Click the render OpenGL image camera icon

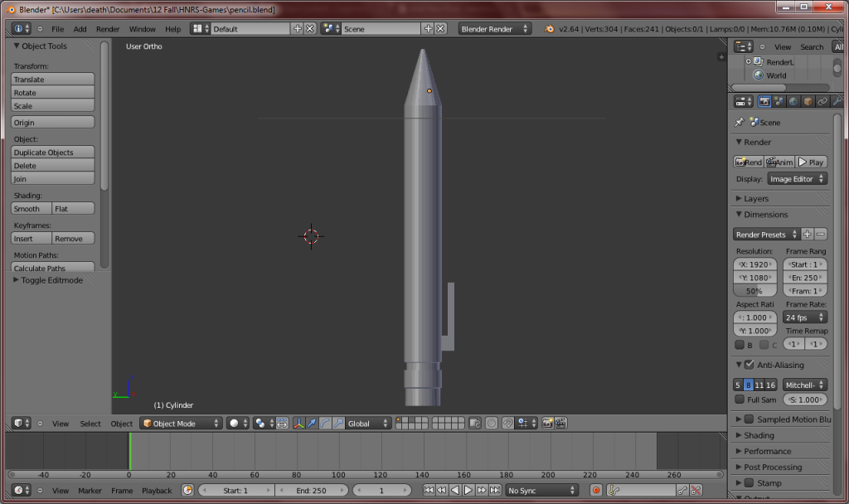tap(548, 423)
